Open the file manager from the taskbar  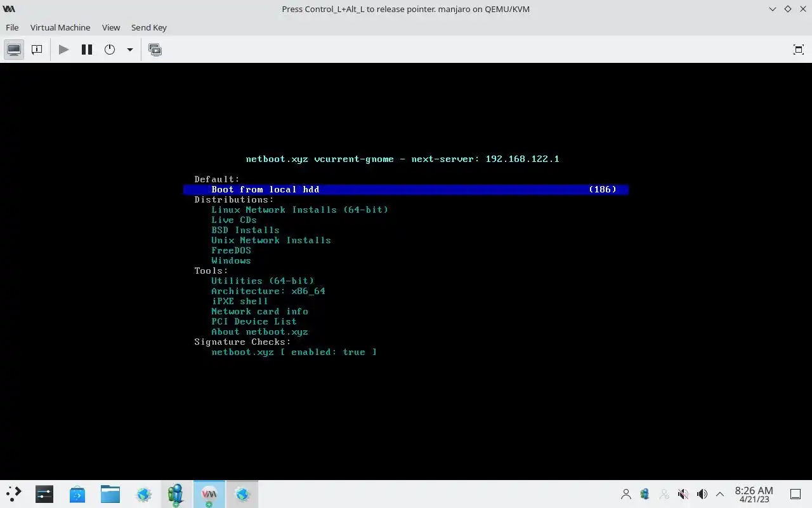click(x=110, y=494)
